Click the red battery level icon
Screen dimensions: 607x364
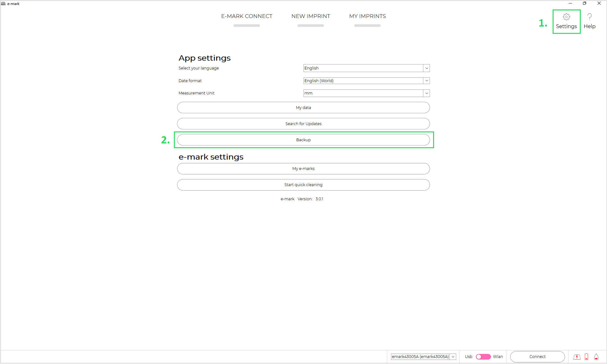[x=586, y=357]
